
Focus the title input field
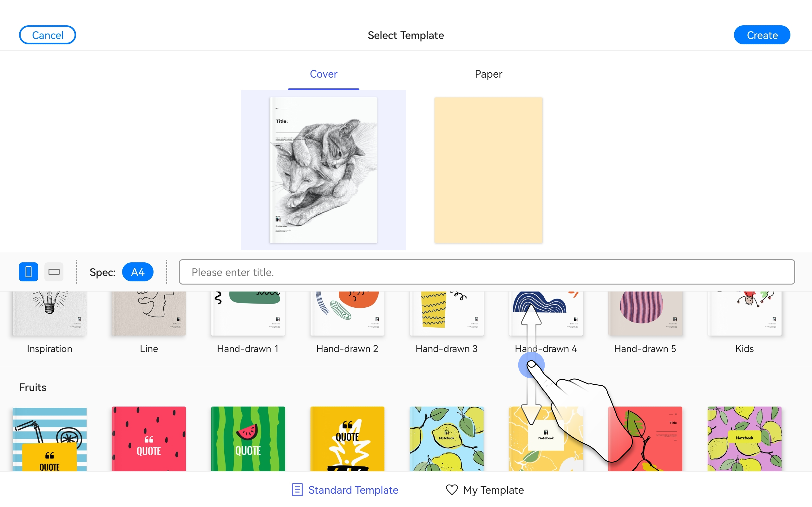(x=487, y=272)
